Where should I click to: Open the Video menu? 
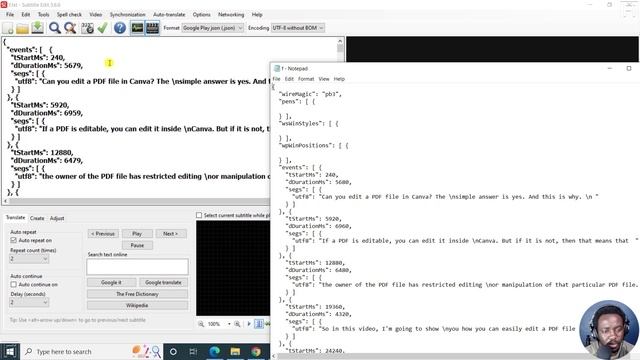[x=96, y=15]
